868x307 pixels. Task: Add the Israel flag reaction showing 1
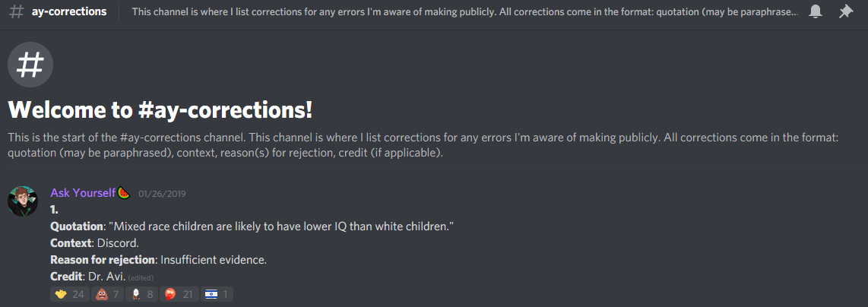tap(217, 294)
